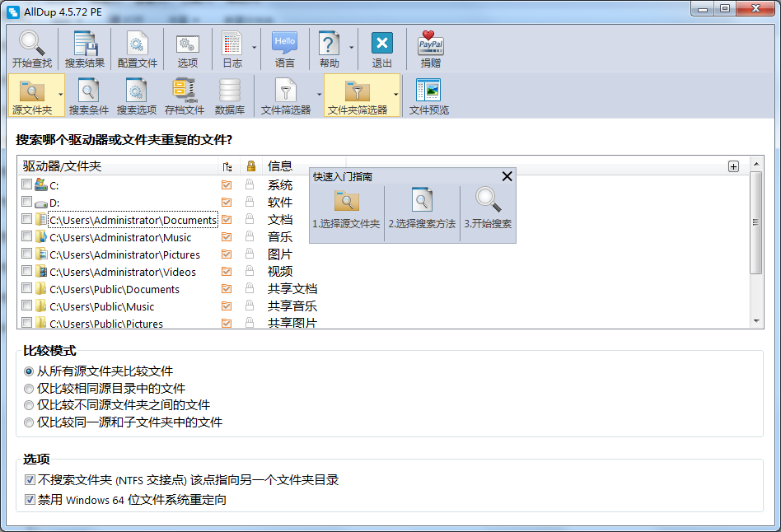Screen dimensions: 781x532
Task: Toggle the NTFS junction (不搜索文件夹) checkbox
Action: 30,480
